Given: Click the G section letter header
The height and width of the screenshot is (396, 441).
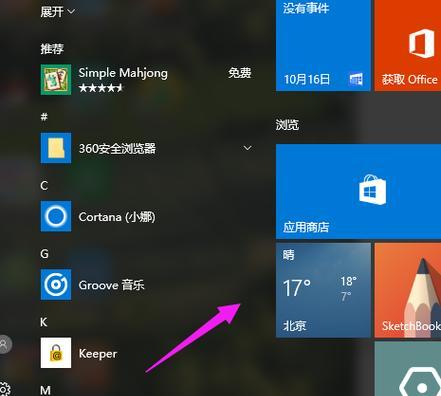Looking at the screenshot, I should 44,254.
